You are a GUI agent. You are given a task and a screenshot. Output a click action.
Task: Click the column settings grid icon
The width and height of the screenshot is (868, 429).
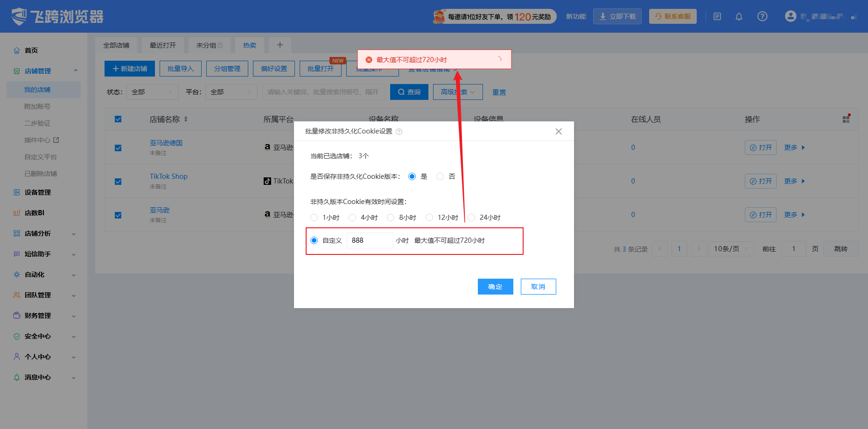[x=846, y=119]
